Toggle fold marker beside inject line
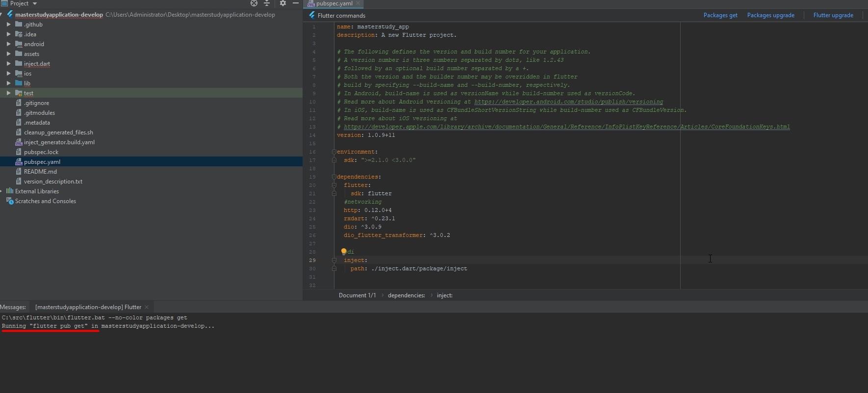The image size is (868, 393). [x=334, y=260]
